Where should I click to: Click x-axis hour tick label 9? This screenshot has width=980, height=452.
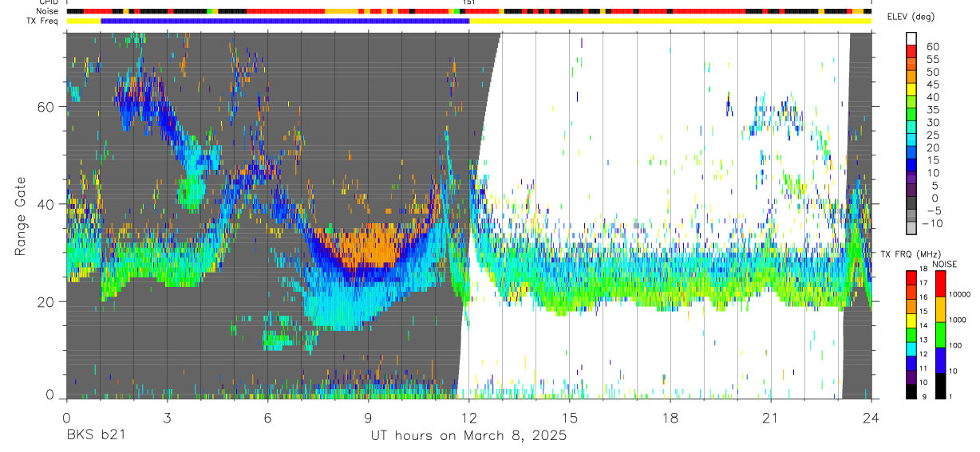point(368,418)
